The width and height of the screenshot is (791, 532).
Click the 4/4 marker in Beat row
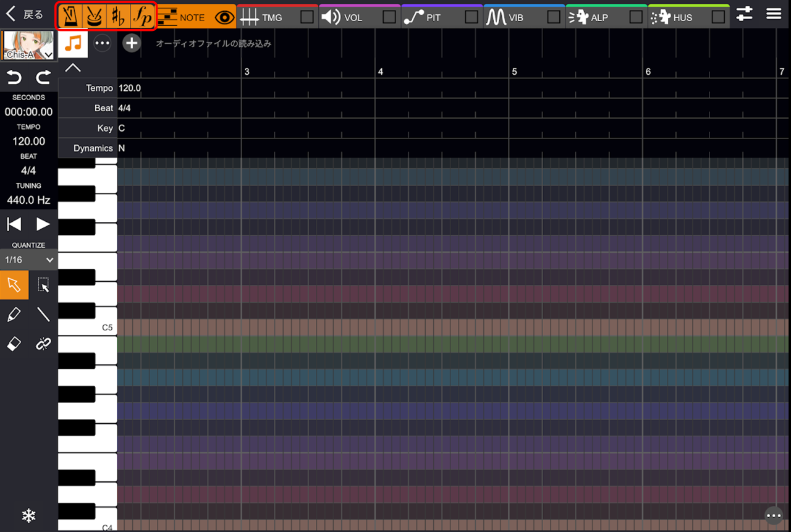click(x=124, y=108)
